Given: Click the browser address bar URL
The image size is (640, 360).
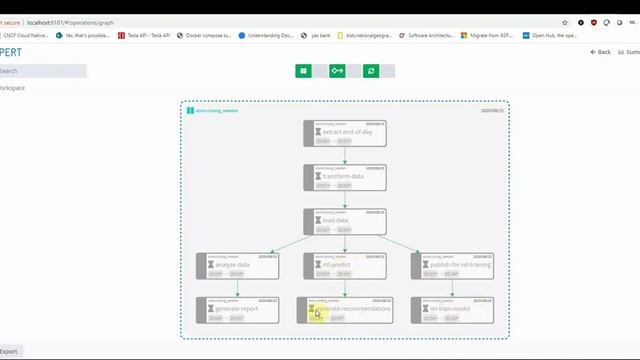Looking at the screenshot, I should coord(70,23).
